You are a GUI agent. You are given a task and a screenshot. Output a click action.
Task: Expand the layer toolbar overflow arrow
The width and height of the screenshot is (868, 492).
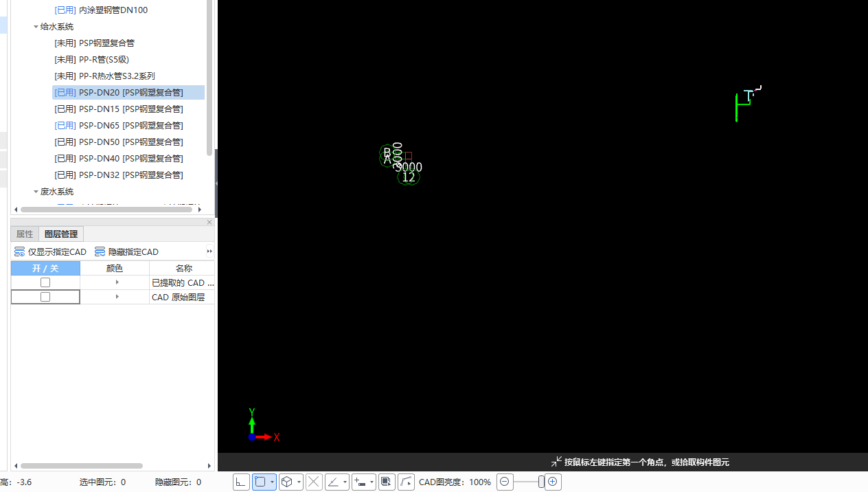[209, 251]
